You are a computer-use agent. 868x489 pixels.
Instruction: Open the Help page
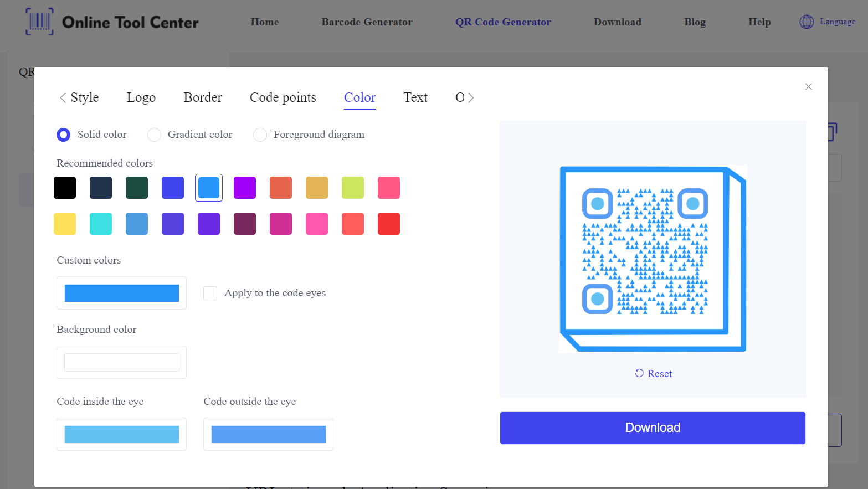(x=759, y=22)
